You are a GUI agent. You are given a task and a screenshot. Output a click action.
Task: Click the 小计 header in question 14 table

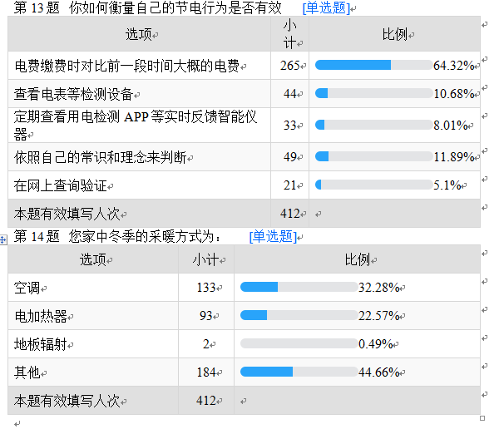(x=205, y=259)
